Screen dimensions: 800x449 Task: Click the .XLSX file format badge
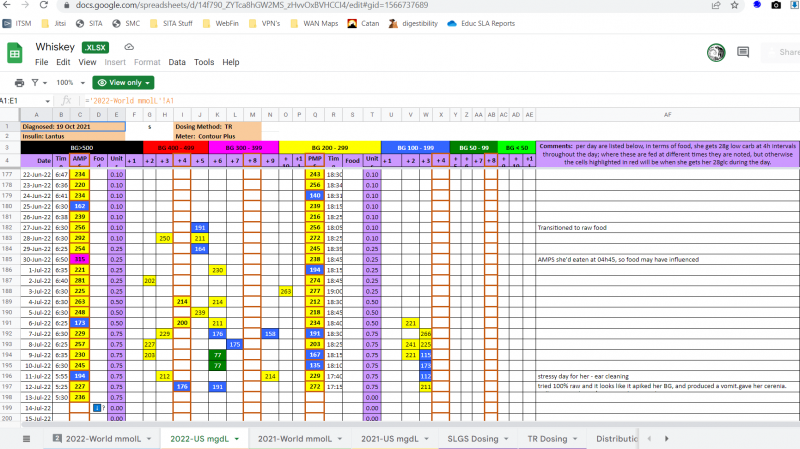(95, 47)
